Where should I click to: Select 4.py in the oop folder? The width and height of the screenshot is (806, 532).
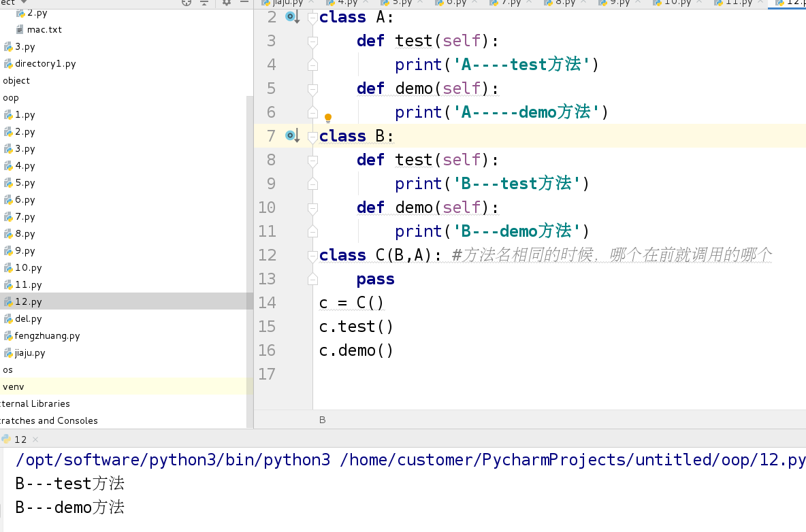pos(25,167)
